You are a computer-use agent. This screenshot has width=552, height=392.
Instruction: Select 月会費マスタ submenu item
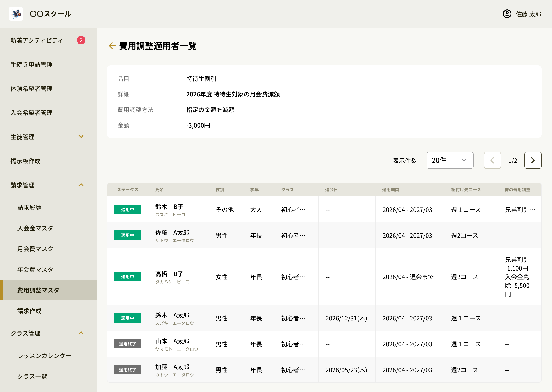35,249
